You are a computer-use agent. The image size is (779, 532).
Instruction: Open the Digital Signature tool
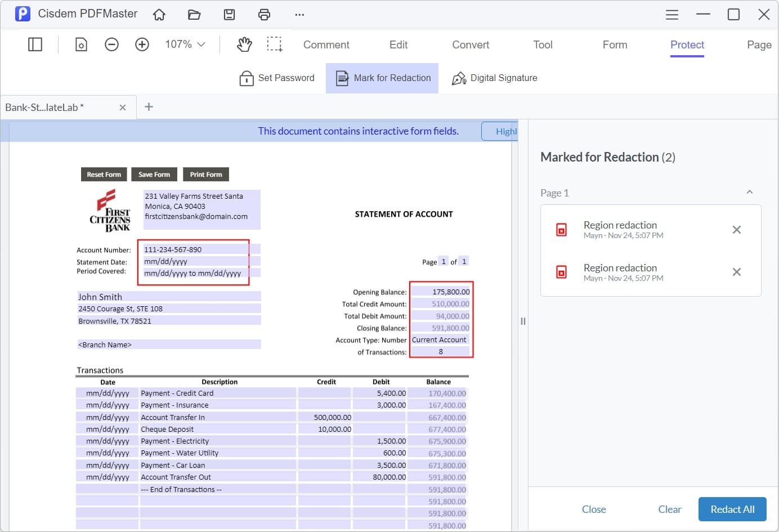[494, 78]
